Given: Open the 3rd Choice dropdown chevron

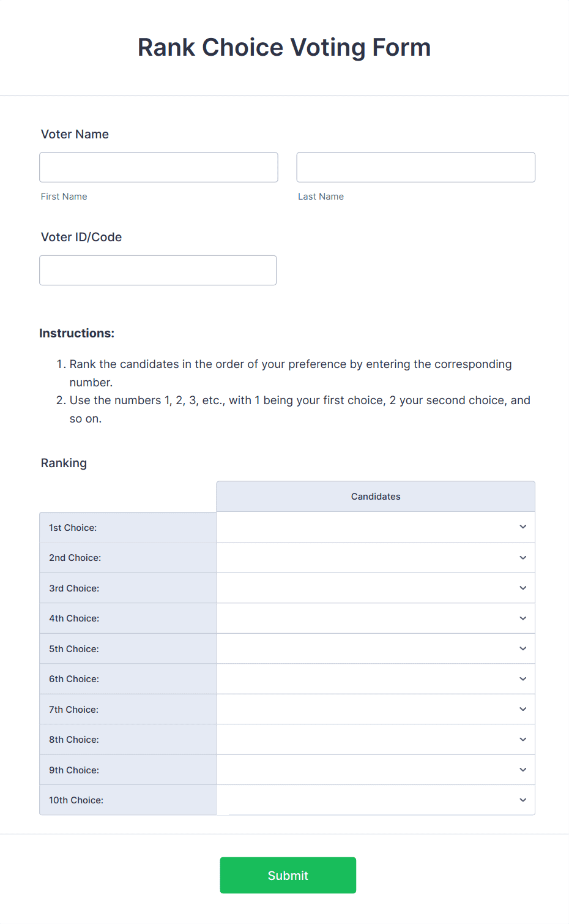Looking at the screenshot, I should 523,588.
